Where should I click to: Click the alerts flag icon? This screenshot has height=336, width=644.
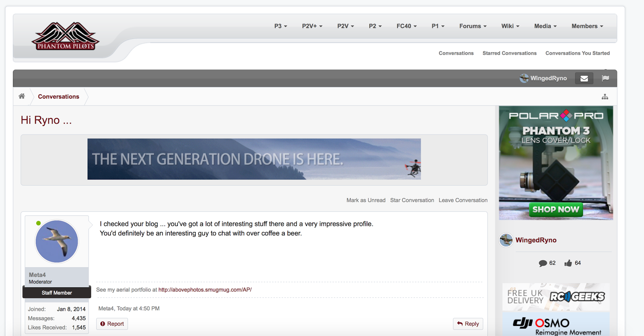click(605, 78)
